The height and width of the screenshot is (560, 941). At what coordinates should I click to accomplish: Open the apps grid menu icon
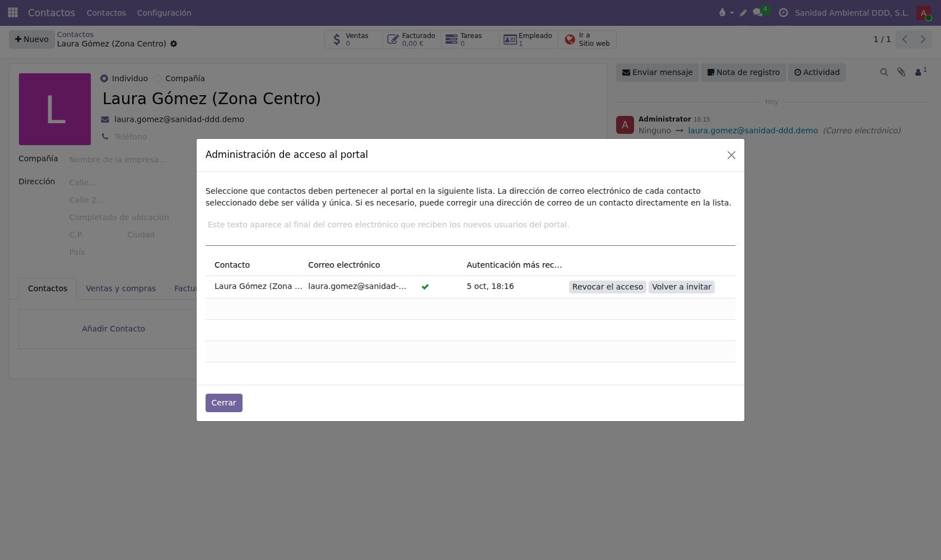coord(13,12)
